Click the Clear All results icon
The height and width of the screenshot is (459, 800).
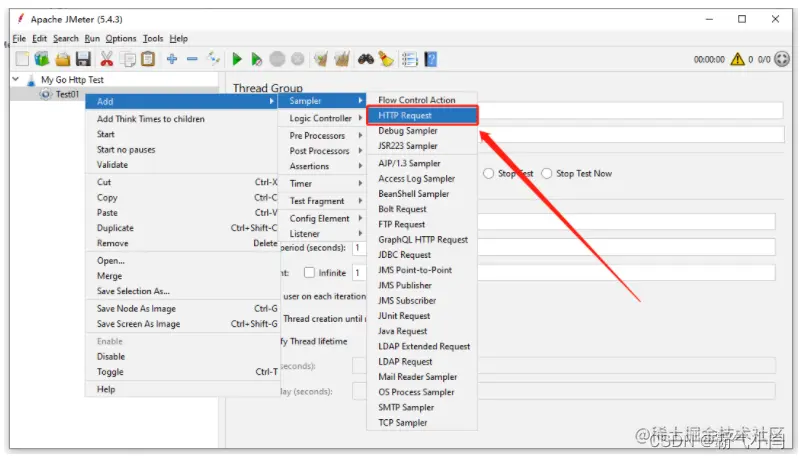pos(342,59)
